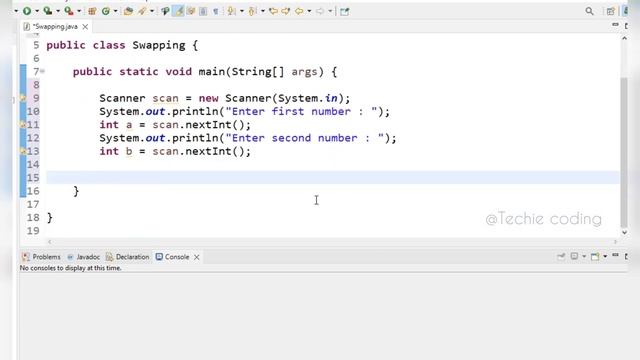The height and width of the screenshot is (360, 640).
Task: Click the Next Edit Location icon
Action: tap(286, 11)
